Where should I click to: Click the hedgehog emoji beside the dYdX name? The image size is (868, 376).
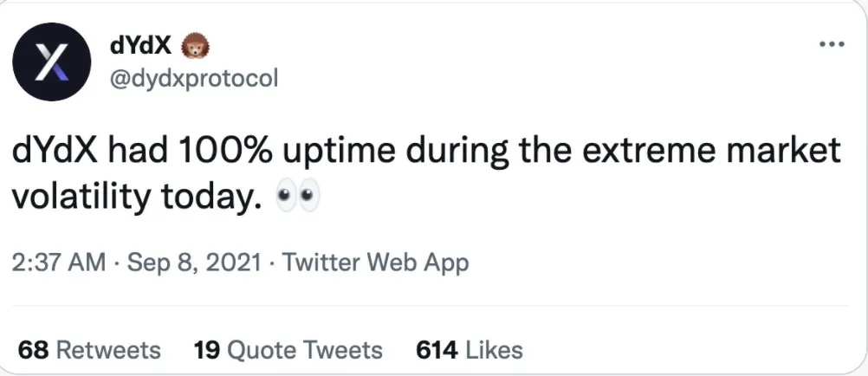(x=199, y=47)
